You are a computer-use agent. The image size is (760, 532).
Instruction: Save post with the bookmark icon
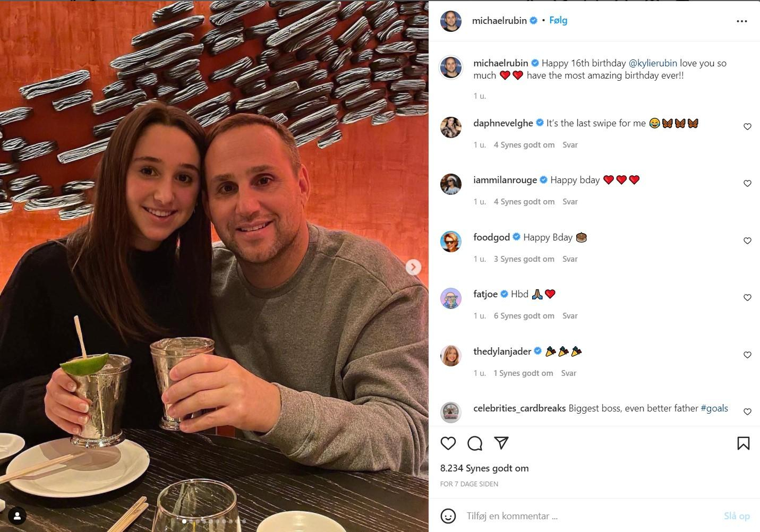coord(744,443)
